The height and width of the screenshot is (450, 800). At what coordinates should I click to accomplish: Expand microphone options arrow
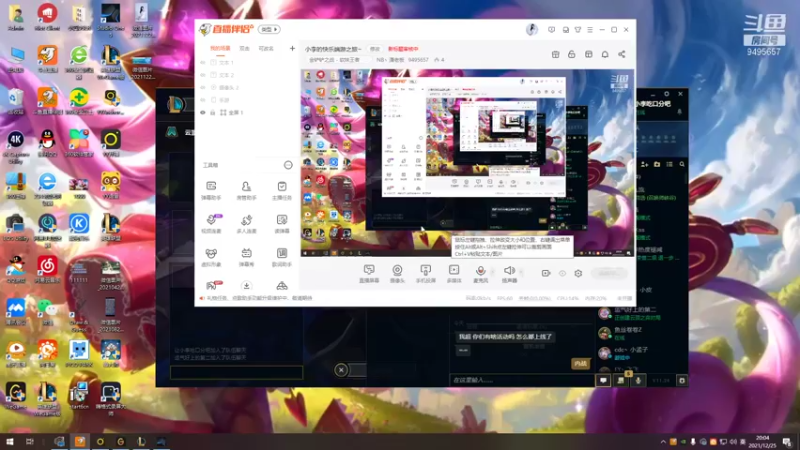(492, 272)
